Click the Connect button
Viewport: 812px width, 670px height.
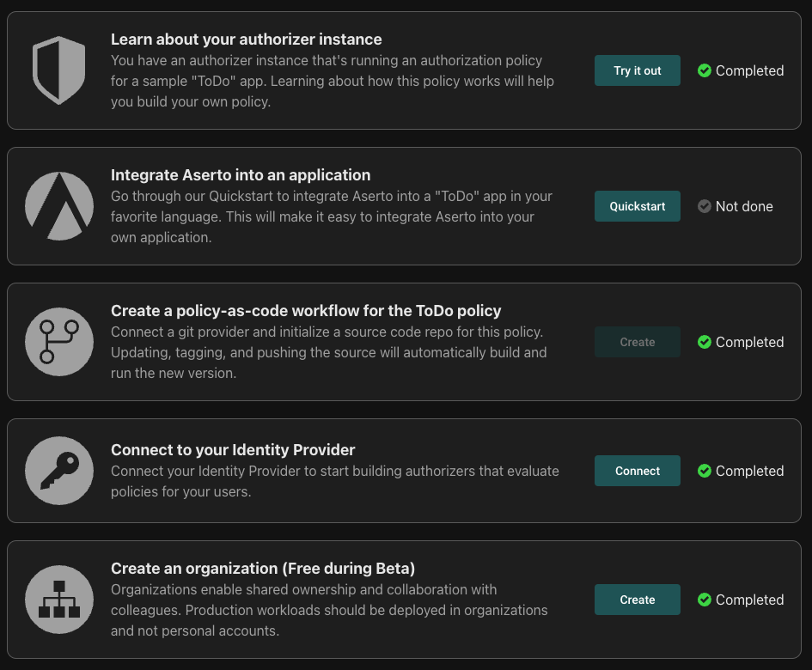tap(637, 471)
